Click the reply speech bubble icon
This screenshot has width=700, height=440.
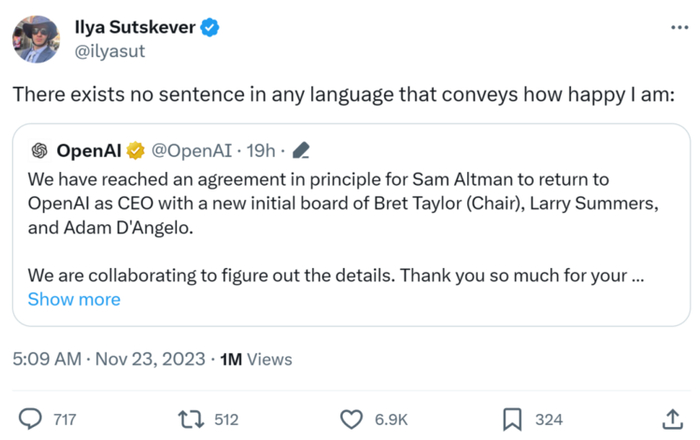click(31, 419)
